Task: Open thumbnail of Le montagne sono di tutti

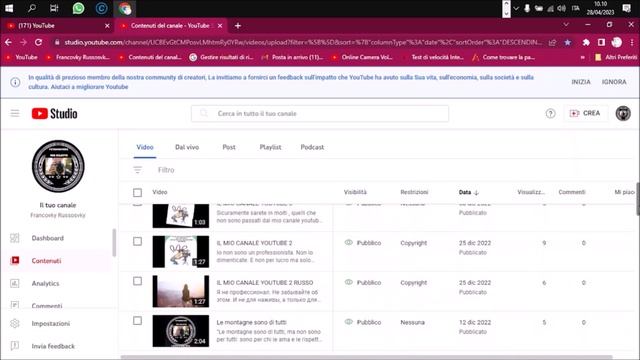Action: pos(181,331)
